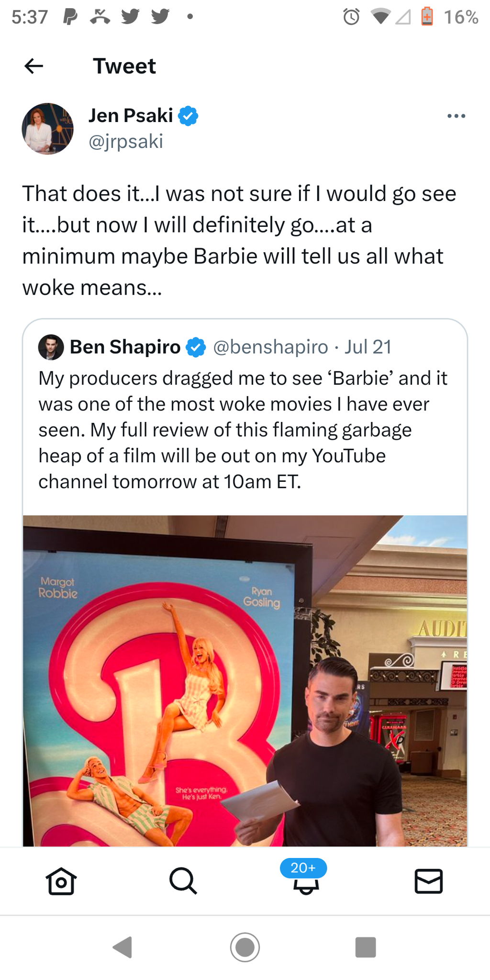Screen dimensions: 490x980
Task: Tap Jen Psaki's blue verified badge
Action: [188, 116]
